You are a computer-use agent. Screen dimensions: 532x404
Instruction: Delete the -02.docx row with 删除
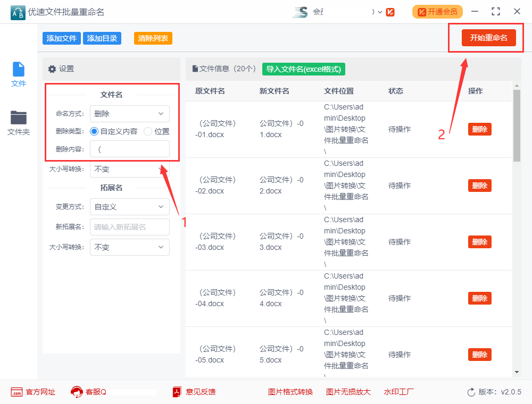click(x=480, y=186)
